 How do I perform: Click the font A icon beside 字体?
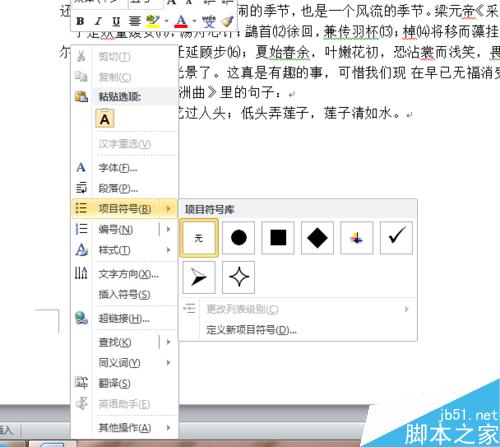click(81, 167)
